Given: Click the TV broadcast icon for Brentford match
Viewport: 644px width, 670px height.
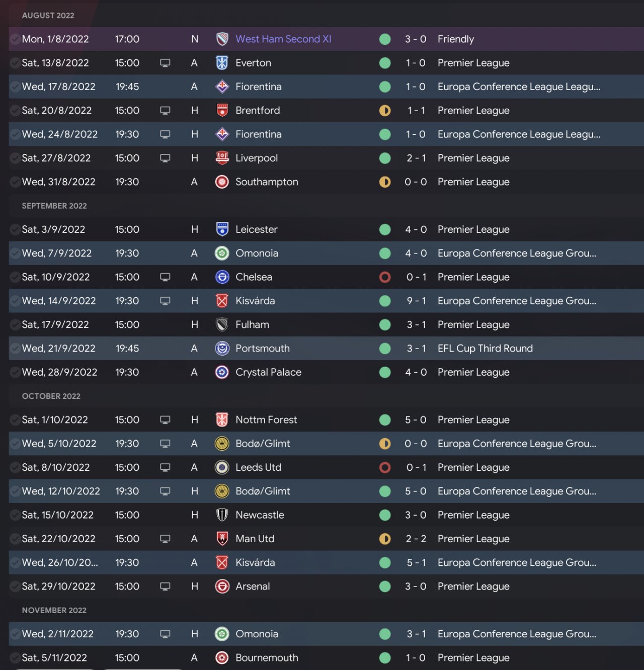Looking at the screenshot, I should [x=165, y=111].
